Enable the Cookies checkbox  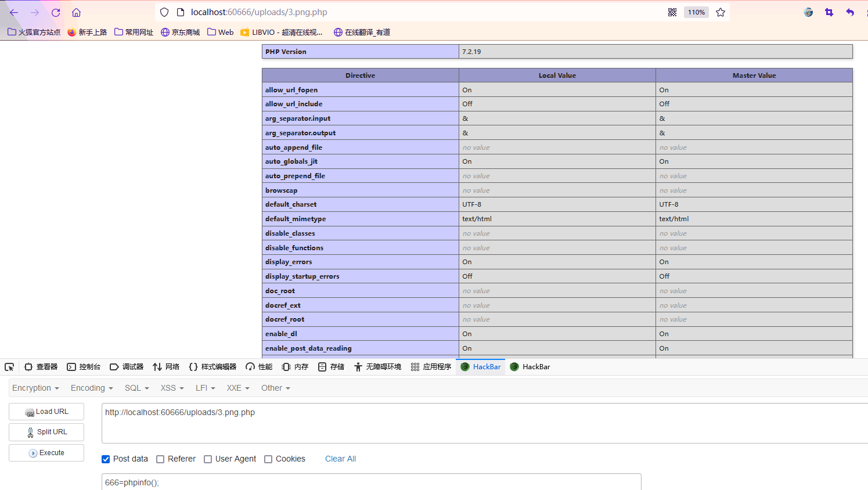[x=268, y=459]
